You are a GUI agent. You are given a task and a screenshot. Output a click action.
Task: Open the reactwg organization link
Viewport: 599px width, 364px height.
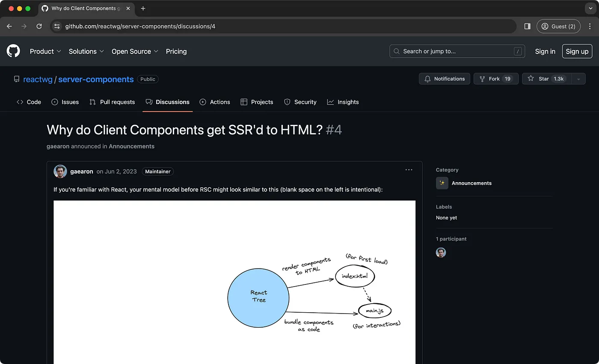[x=38, y=79]
